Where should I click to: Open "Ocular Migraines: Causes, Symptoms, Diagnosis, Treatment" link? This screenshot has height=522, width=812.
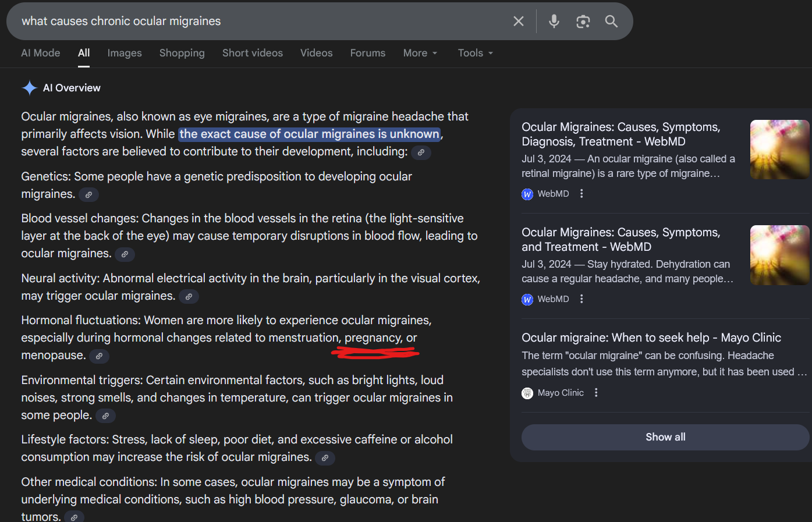point(621,134)
